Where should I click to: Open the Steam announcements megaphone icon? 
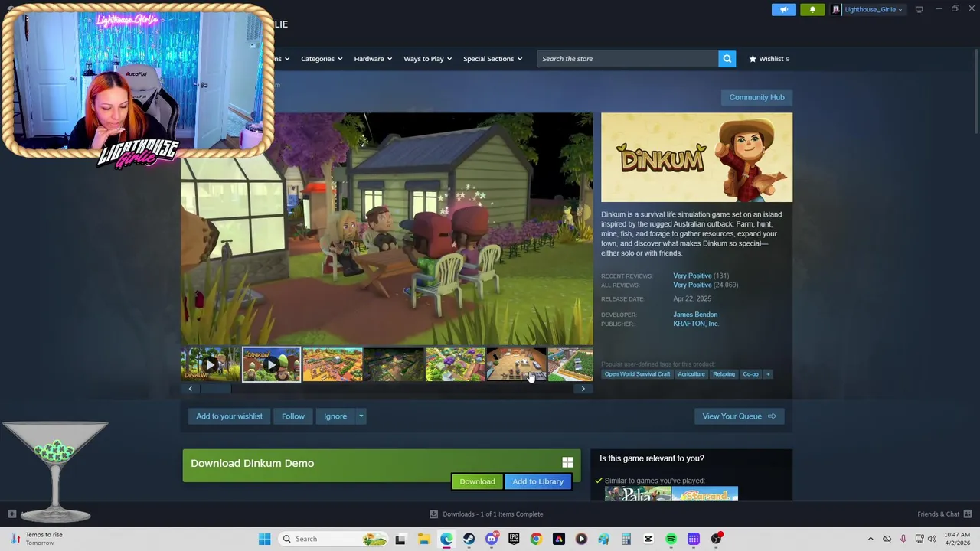point(784,9)
